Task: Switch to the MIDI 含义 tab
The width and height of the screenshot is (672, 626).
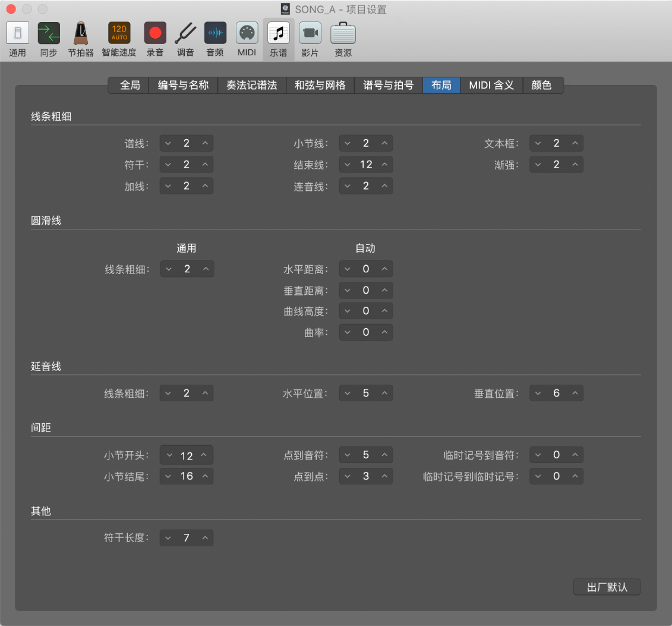Action: [491, 85]
